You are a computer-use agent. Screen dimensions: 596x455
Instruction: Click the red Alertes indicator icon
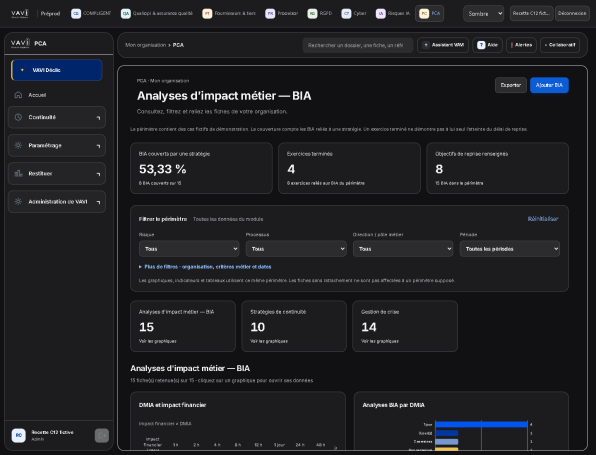coord(512,45)
